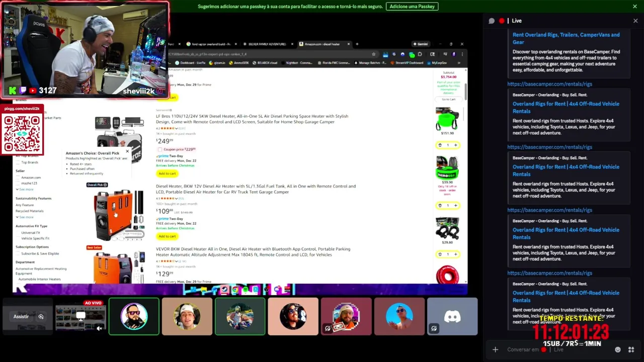Switch to the BECKER FAMILY ADVENTURES tab

(267, 44)
